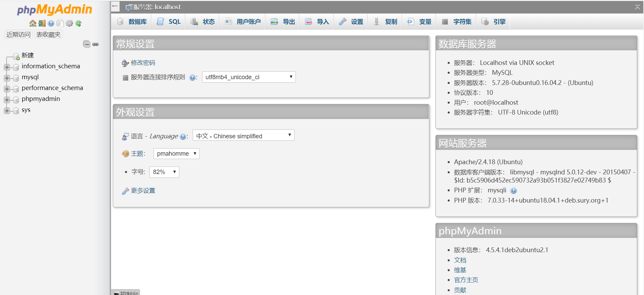Click the root@localhost user text
Image resolution: width=644 pixels, height=295 pixels.
(x=496, y=103)
